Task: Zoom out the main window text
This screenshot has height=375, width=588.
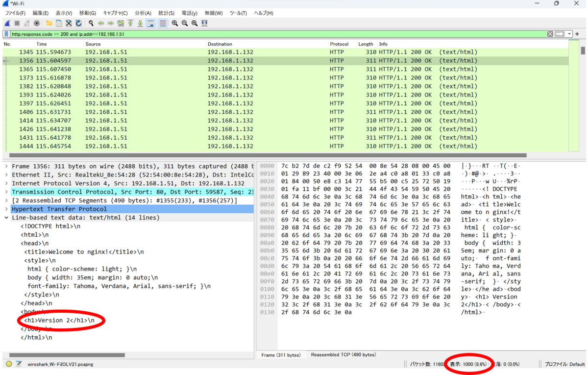Action: [x=184, y=23]
